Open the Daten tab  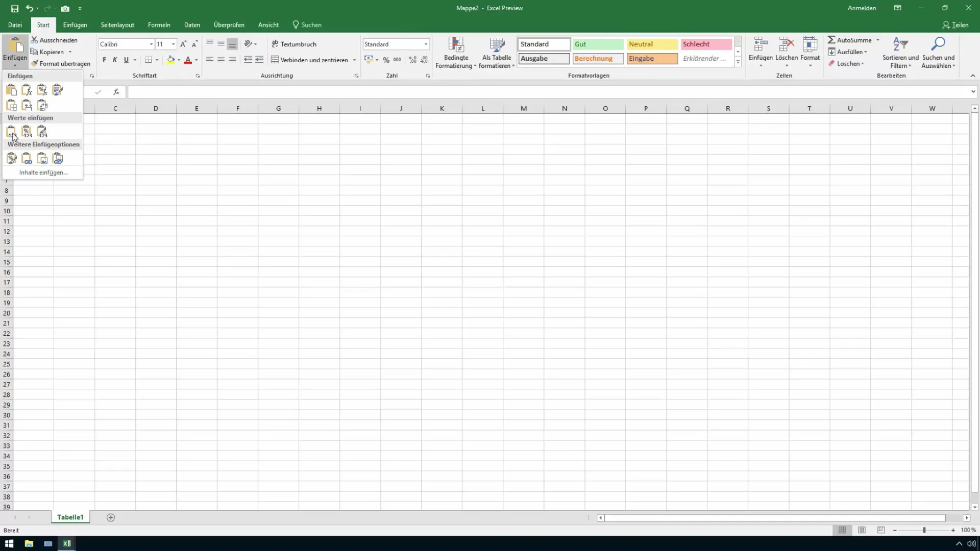tap(192, 24)
